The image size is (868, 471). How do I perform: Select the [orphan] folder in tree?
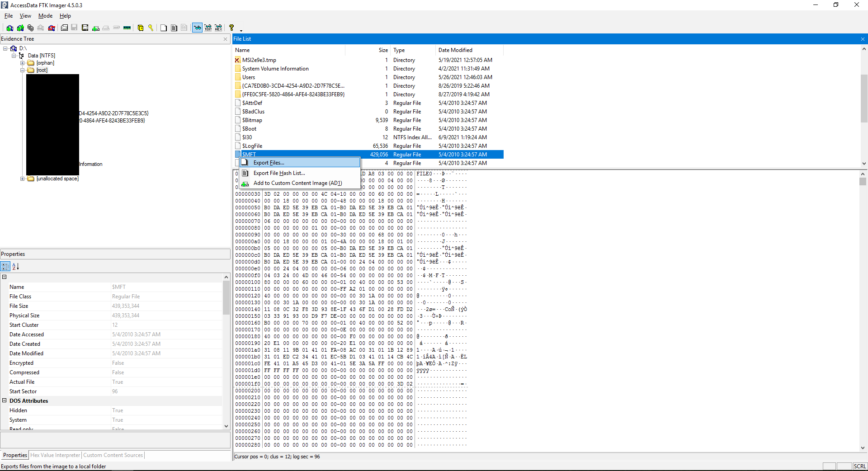pos(45,63)
